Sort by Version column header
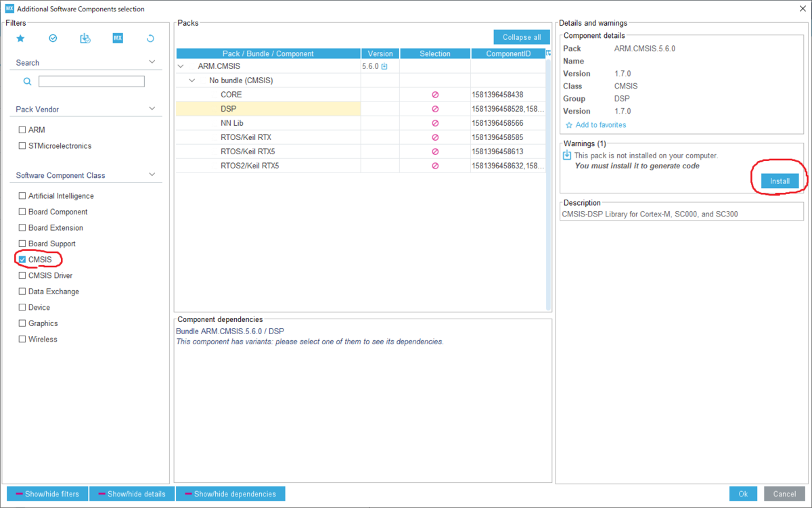The height and width of the screenshot is (508, 812). coord(380,53)
